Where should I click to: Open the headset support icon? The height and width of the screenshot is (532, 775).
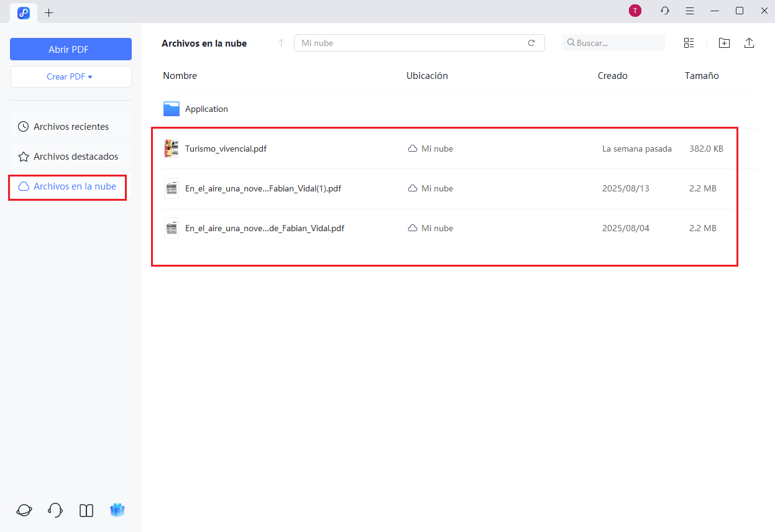[55, 510]
